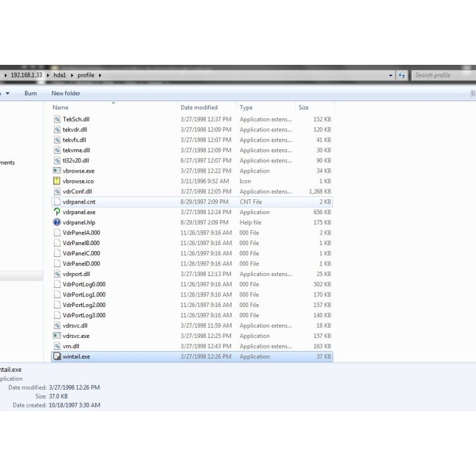This screenshot has width=476, height=476.
Task: Click the vbrowse.ico file icon
Action: pos(57,181)
